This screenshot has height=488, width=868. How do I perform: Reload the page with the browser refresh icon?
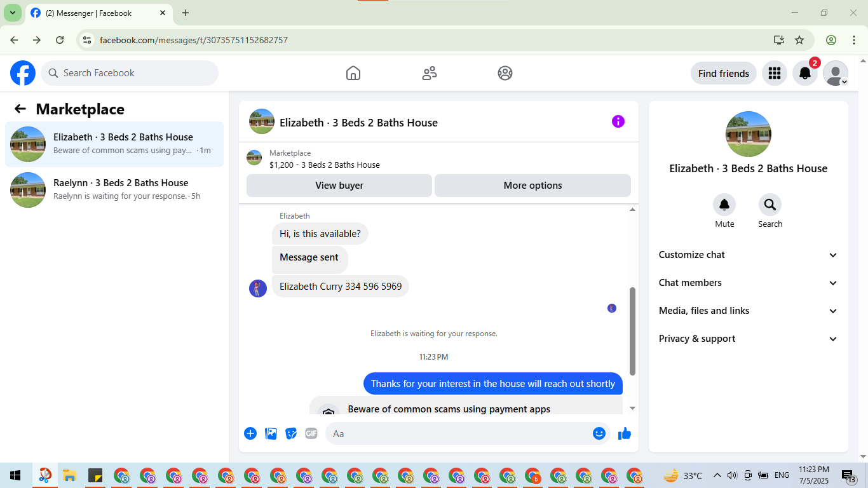coord(60,40)
